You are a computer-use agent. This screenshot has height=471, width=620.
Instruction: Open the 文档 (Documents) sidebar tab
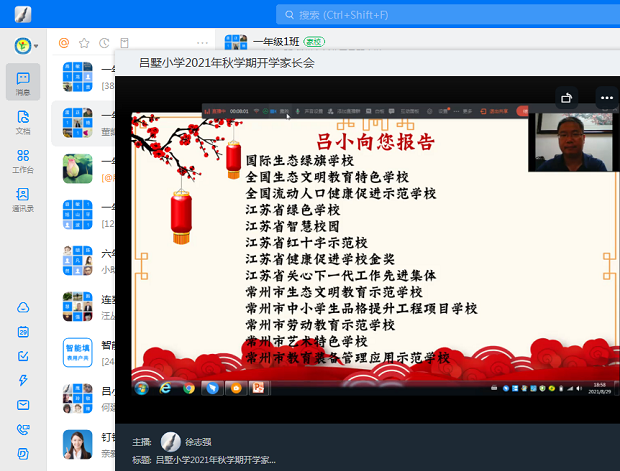[x=23, y=122]
